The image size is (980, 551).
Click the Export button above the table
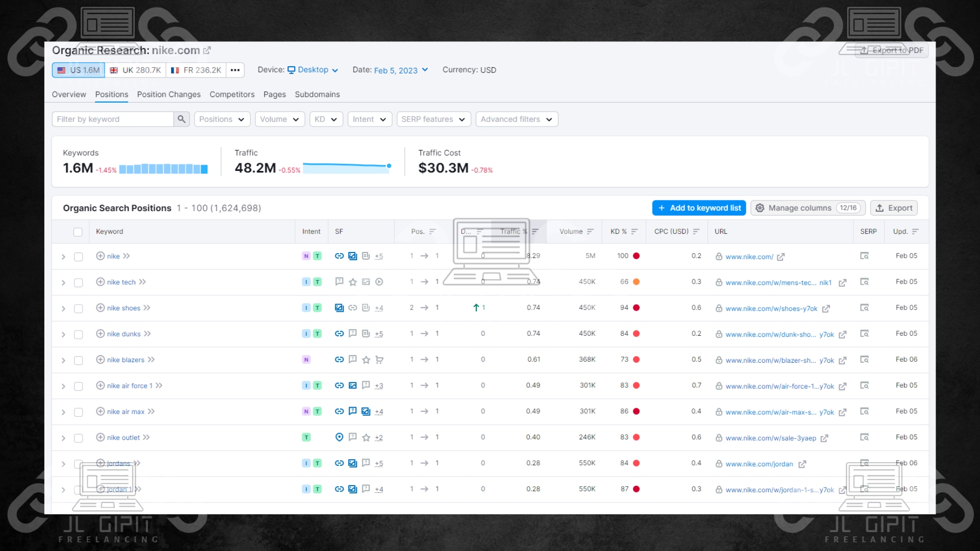[x=894, y=208]
